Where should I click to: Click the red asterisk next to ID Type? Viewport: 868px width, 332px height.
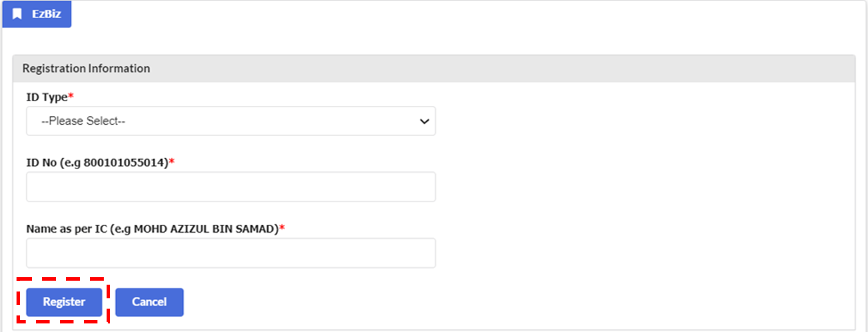coord(71,96)
